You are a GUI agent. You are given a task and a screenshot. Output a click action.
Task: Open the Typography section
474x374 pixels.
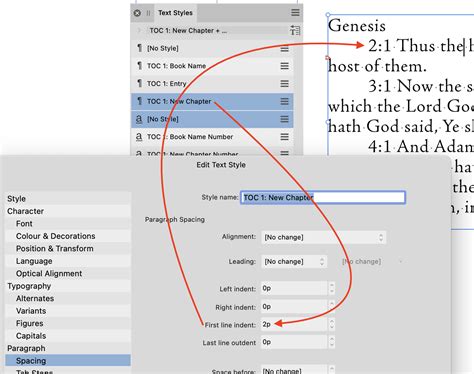tap(68, 286)
